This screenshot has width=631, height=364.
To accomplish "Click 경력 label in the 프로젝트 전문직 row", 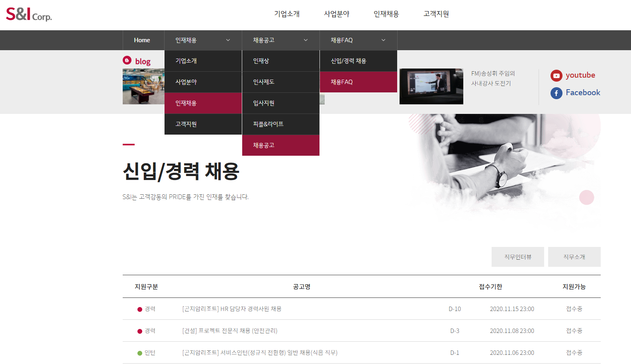I will (150, 331).
